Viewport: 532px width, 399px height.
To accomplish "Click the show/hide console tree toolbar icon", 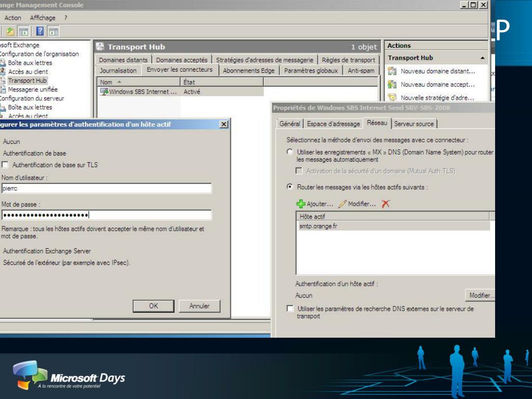I will click(x=23, y=32).
